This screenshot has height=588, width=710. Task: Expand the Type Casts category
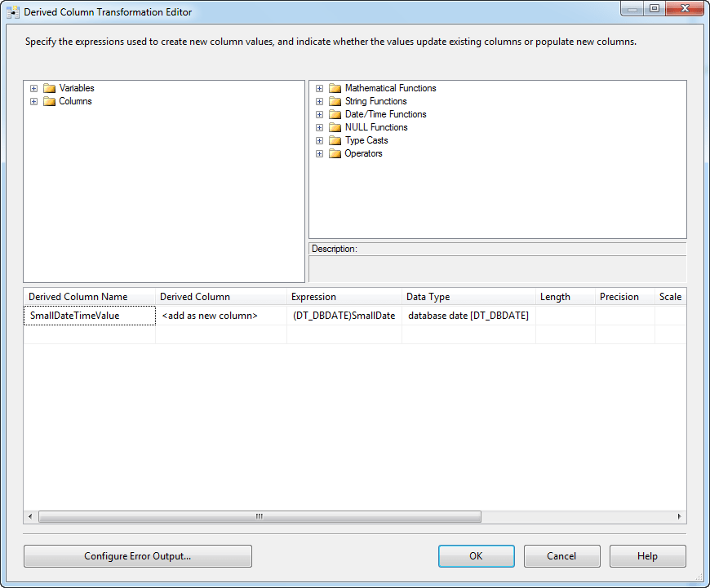click(x=320, y=140)
